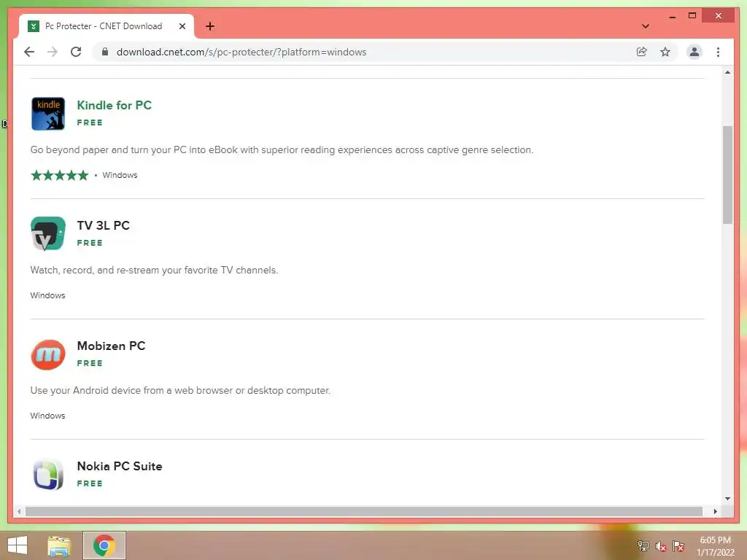The height and width of the screenshot is (560, 747).
Task: Click the FREE label under TV 3L PC
Action: pyautogui.click(x=90, y=243)
